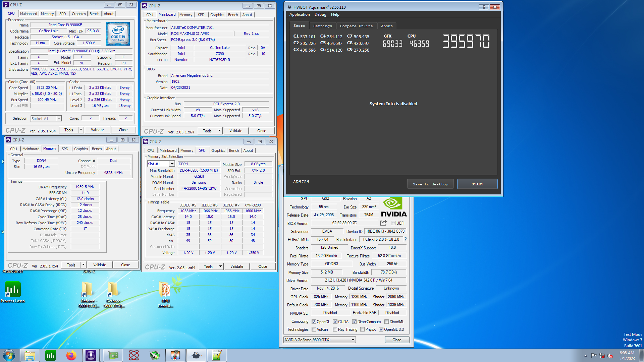644x362 pixels.
Task: Show hidden system tray icons
Action: pyautogui.click(x=586, y=356)
